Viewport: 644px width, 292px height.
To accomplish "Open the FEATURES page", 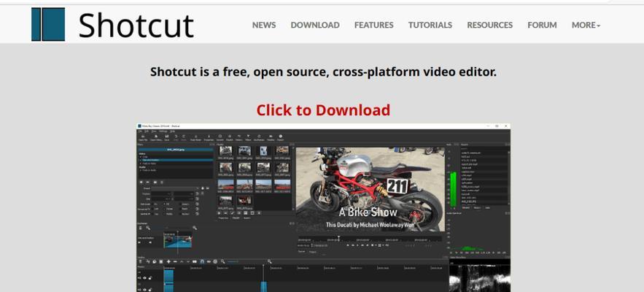I will (x=373, y=25).
